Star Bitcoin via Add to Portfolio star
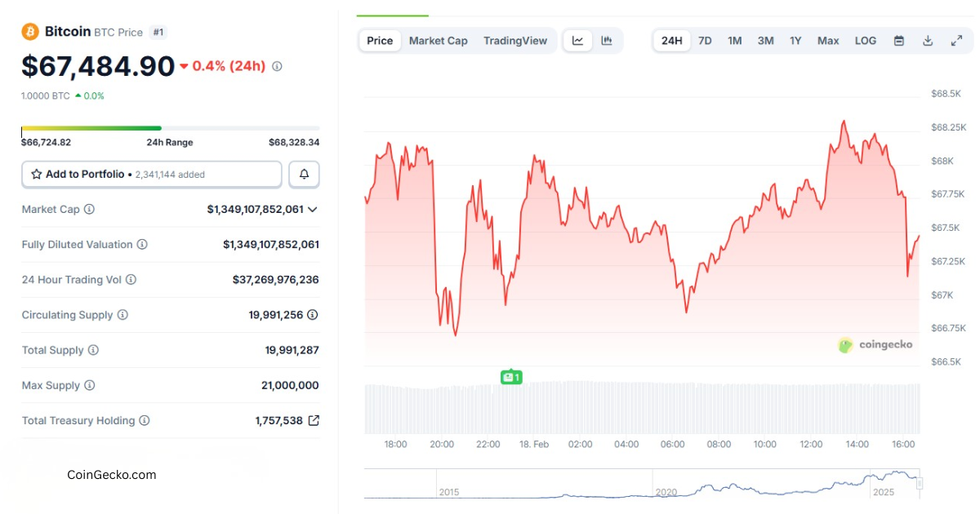This screenshot has height=514, width=980. (36, 174)
